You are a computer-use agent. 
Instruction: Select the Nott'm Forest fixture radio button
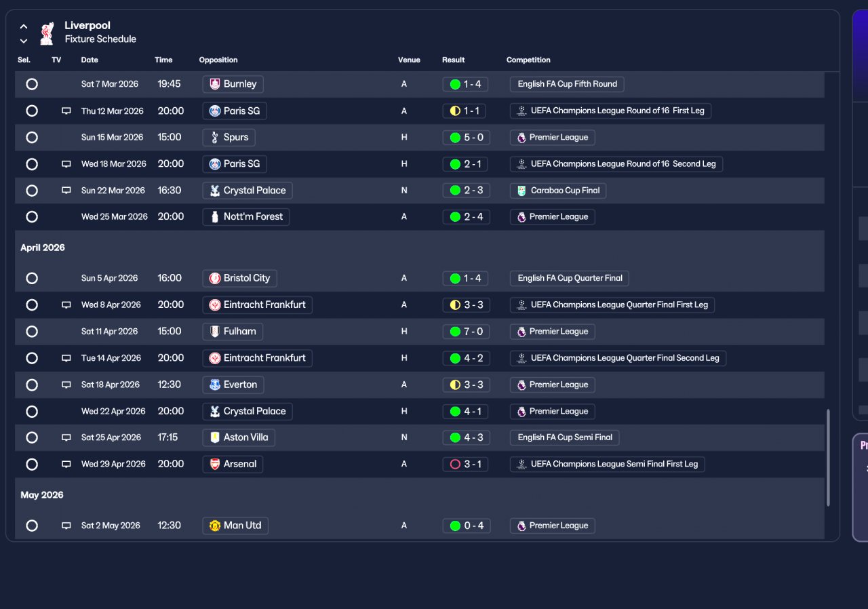pyautogui.click(x=32, y=217)
